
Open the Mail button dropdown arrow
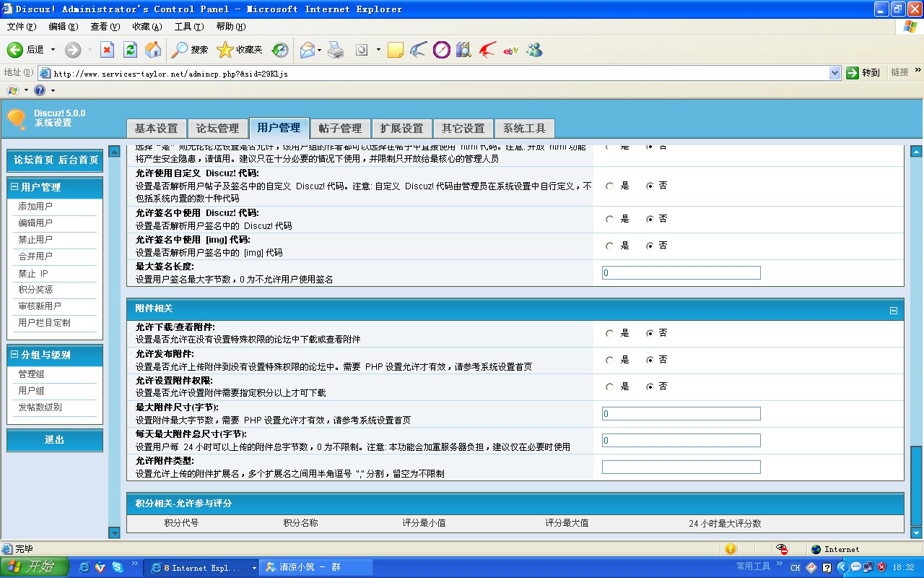(x=319, y=50)
